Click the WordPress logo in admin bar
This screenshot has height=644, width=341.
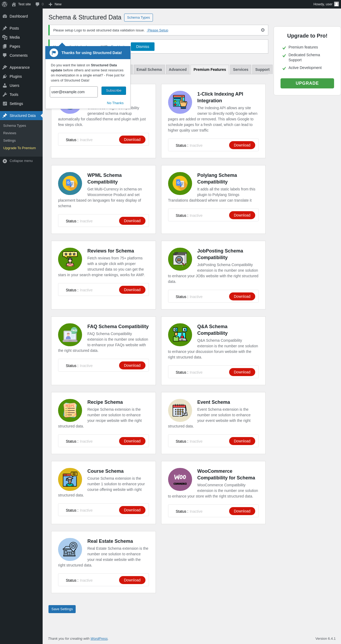pyautogui.click(x=5, y=4)
